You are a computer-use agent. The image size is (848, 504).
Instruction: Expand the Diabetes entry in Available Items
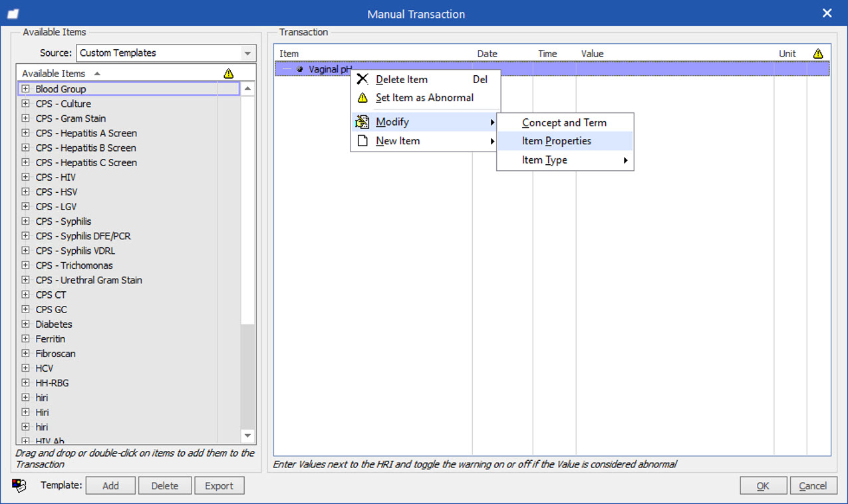25,324
